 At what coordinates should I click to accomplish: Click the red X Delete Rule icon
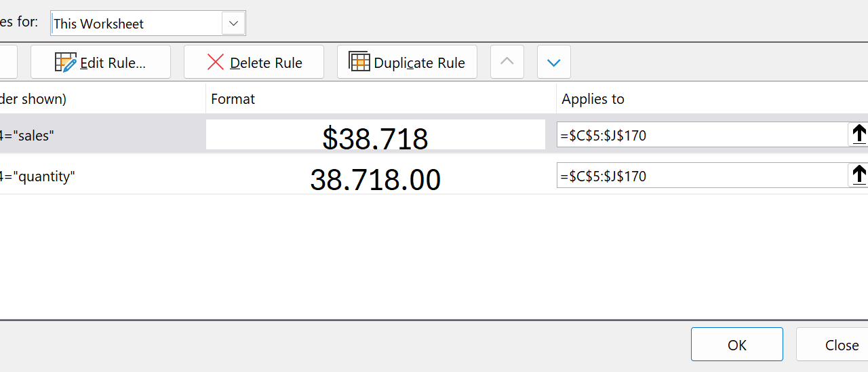click(x=216, y=62)
